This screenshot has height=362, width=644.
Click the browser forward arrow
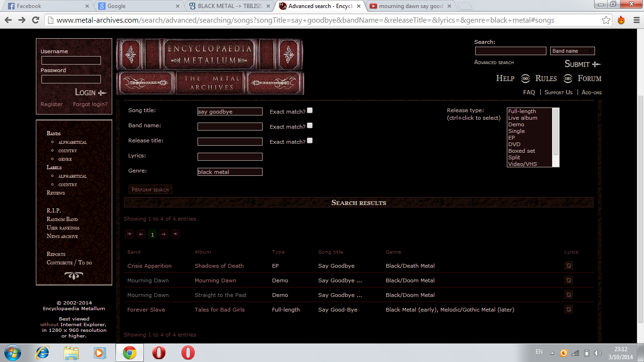[x=22, y=20]
